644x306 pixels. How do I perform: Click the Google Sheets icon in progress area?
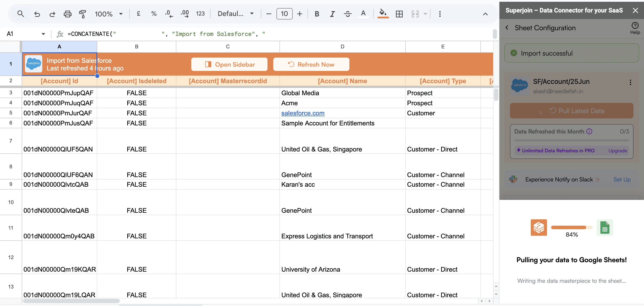tap(605, 227)
